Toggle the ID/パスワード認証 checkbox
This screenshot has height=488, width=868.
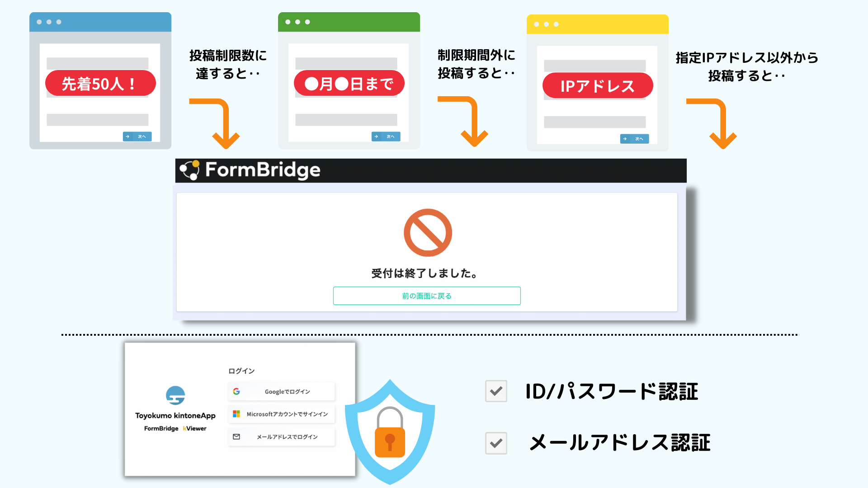[496, 391]
